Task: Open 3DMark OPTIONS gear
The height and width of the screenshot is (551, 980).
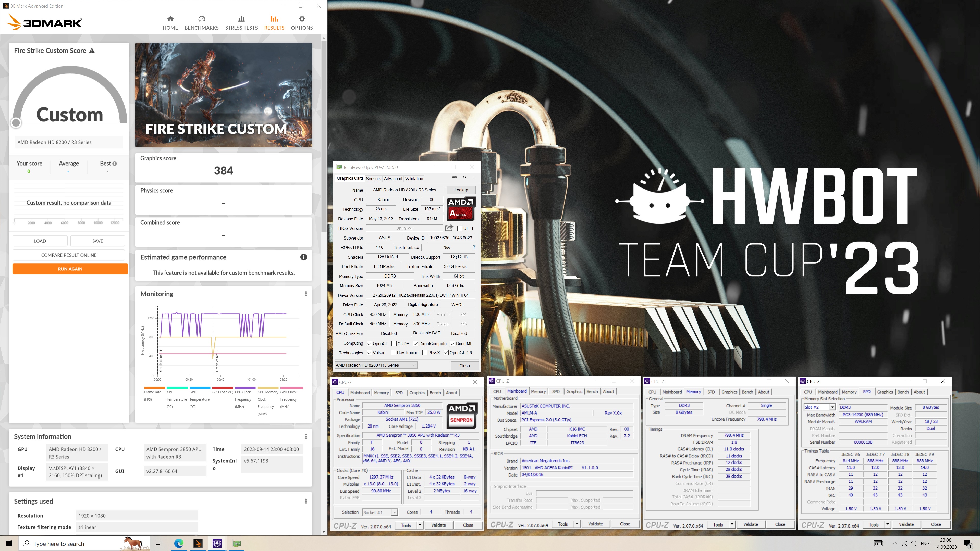Action: [x=302, y=23]
